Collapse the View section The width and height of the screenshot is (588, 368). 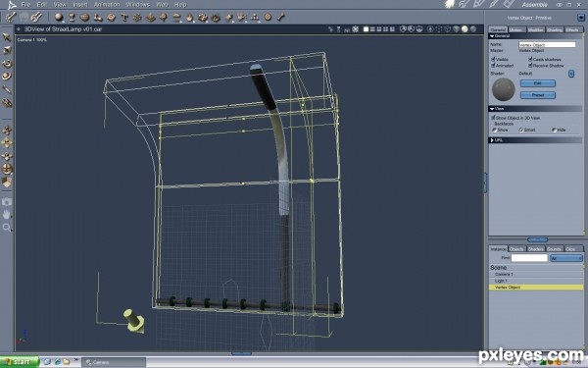[x=492, y=109]
